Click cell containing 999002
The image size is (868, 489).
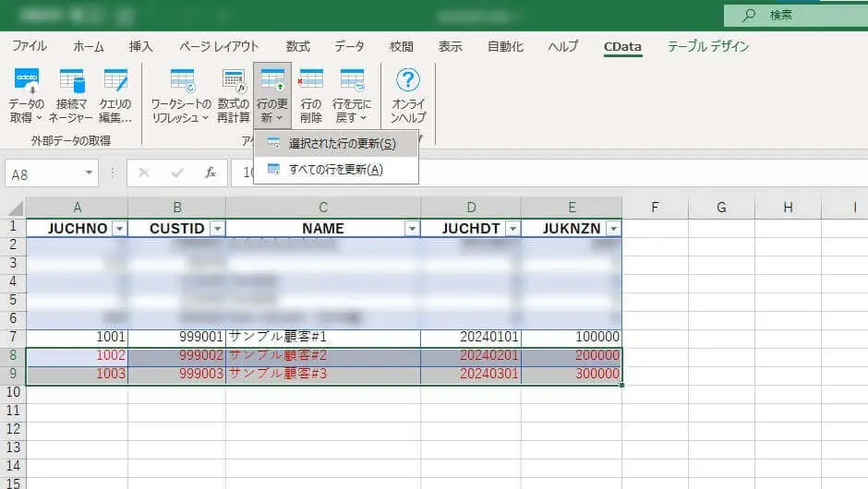point(176,355)
